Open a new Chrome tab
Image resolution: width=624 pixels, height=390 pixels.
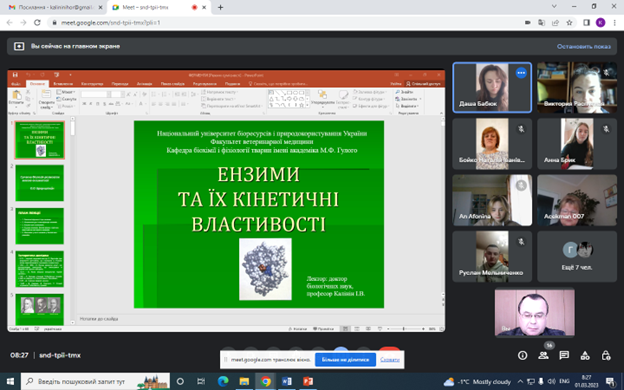(x=220, y=7)
